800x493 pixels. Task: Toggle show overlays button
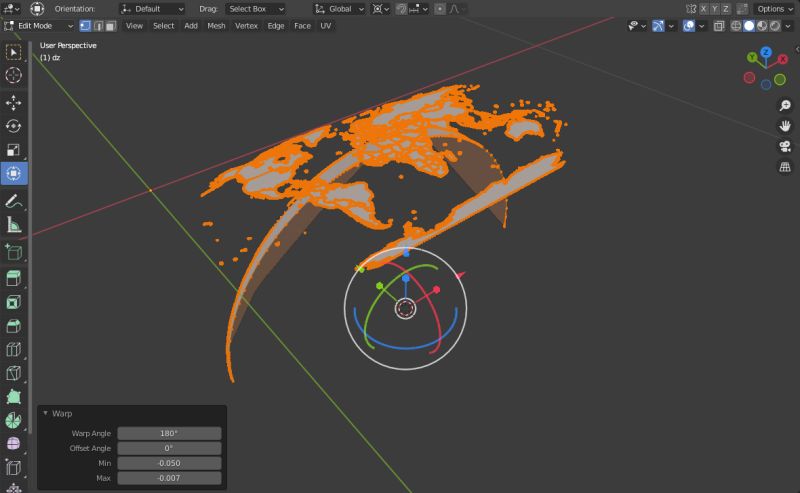688,26
